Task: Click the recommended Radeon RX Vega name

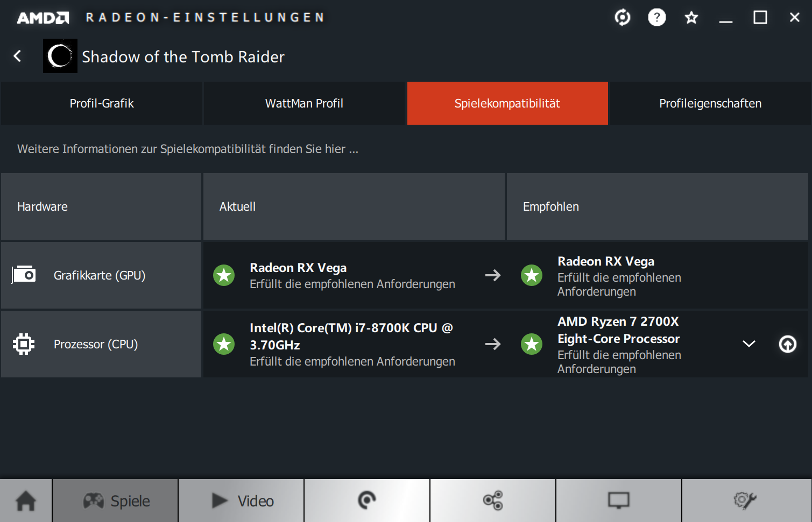Action: [x=606, y=261]
